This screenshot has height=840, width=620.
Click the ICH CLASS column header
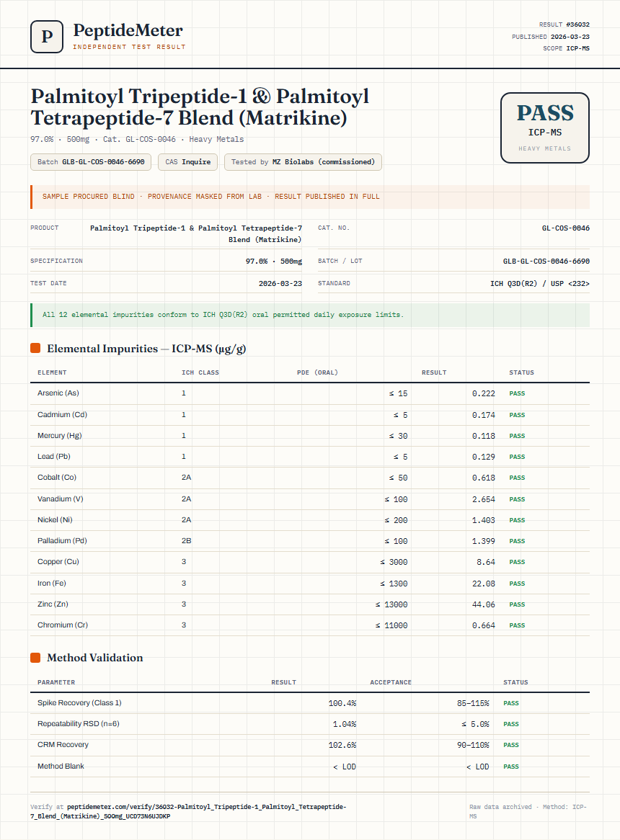[x=200, y=372]
